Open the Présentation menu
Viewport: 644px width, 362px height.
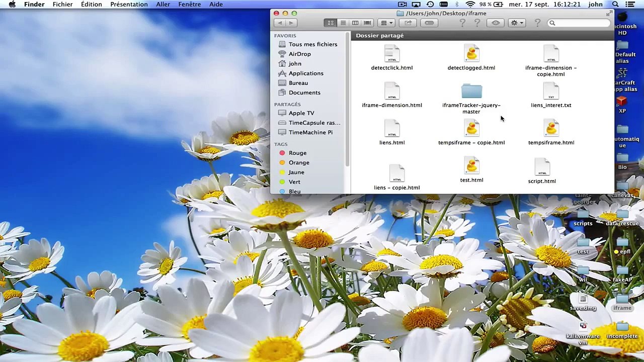point(129,5)
